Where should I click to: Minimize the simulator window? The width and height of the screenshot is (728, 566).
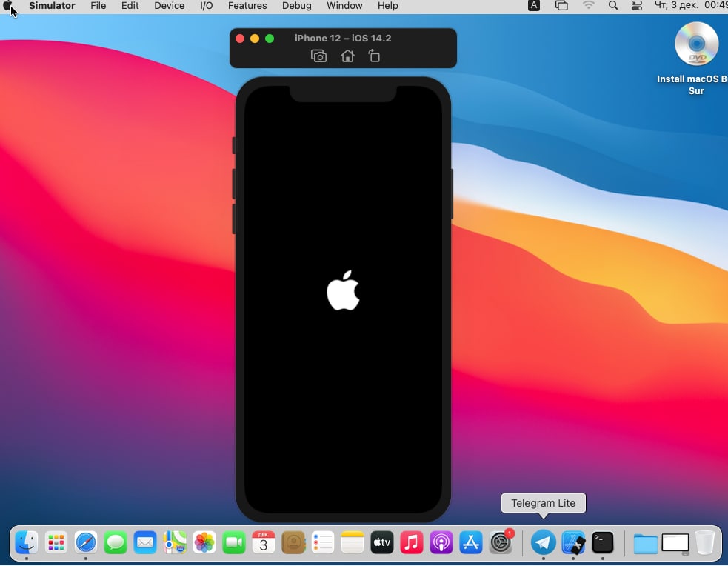(255, 39)
